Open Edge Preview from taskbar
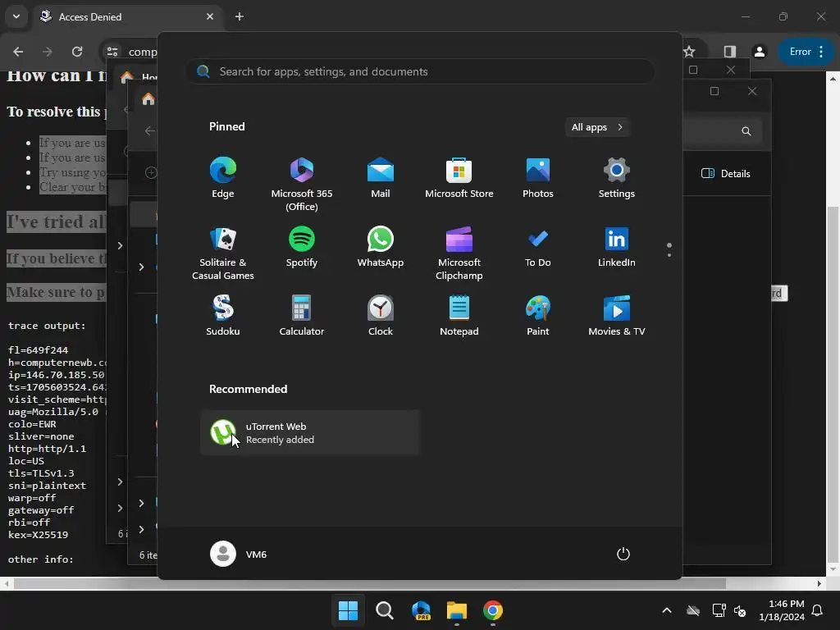Image resolution: width=840 pixels, height=630 pixels. pos(421,610)
